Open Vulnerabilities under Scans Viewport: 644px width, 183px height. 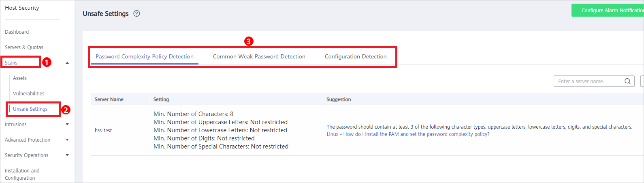[29, 94]
